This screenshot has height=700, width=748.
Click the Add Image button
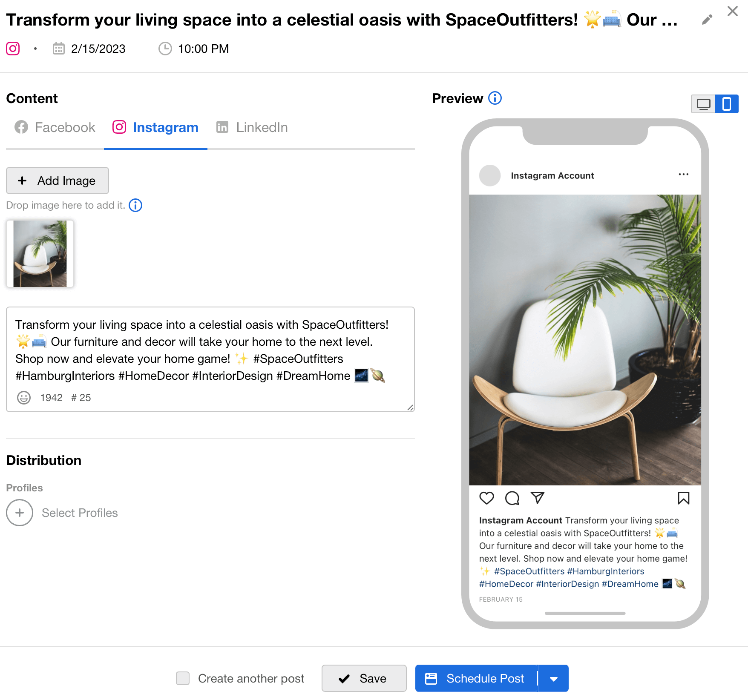coord(58,181)
